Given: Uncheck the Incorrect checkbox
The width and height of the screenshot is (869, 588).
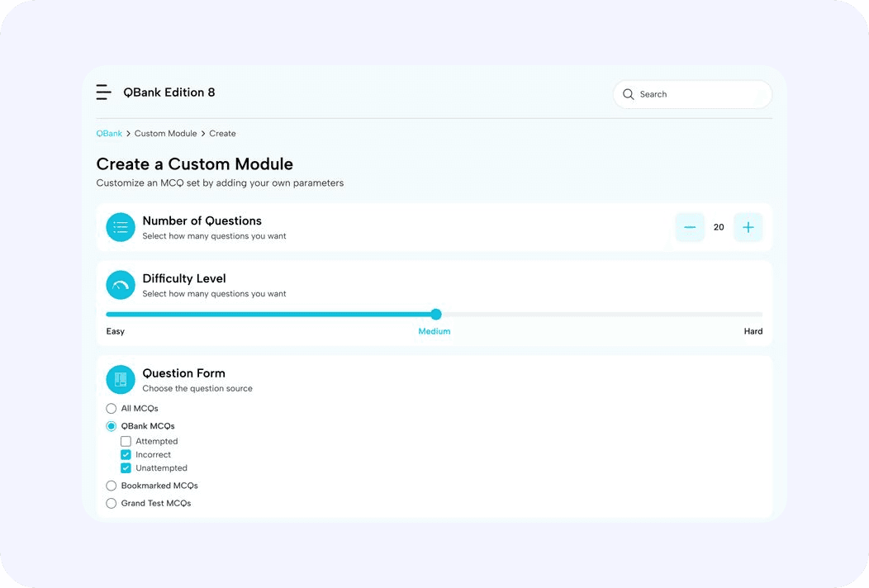Looking at the screenshot, I should (126, 454).
